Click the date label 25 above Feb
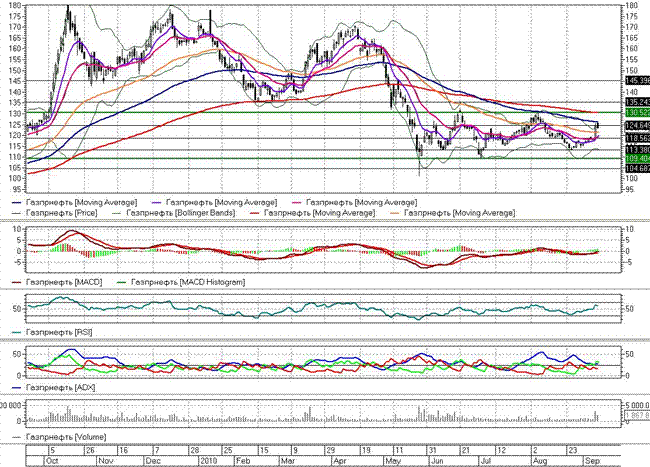 [228, 450]
